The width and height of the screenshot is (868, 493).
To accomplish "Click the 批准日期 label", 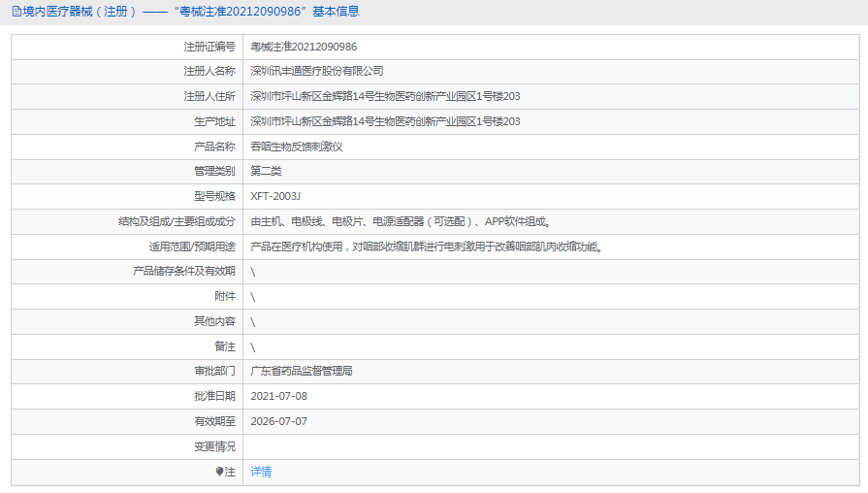I will click(214, 397).
